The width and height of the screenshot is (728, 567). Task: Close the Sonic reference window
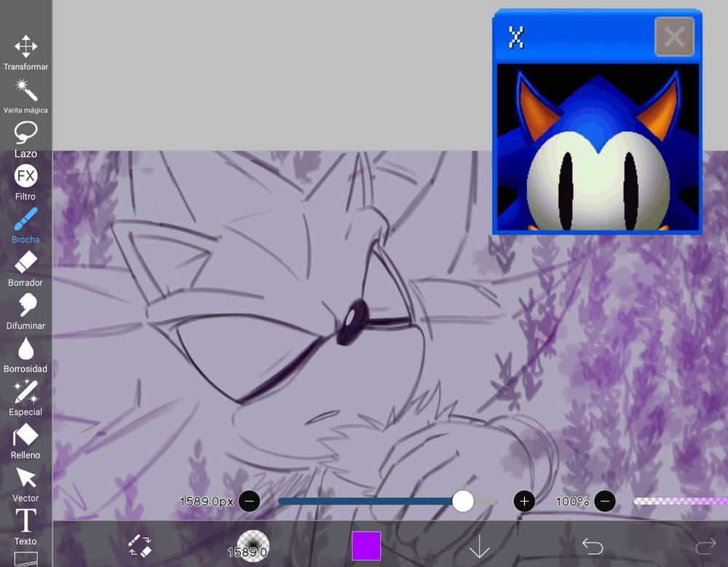674,36
